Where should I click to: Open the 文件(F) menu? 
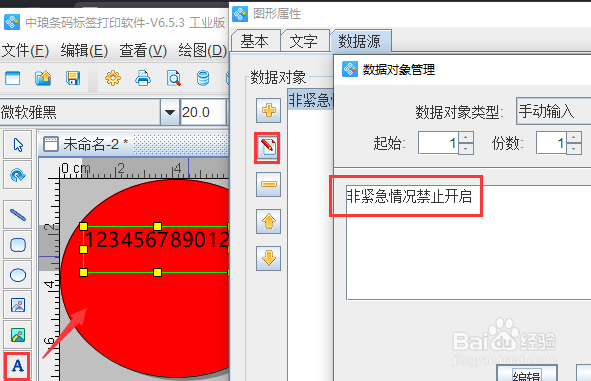pos(25,50)
